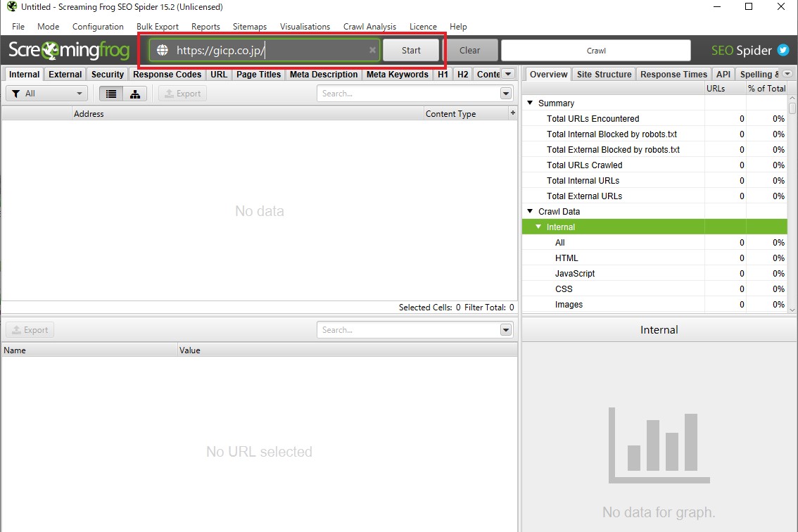798x532 pixels.
Task: Open the All filter dropdown
Action: coord(47,94)
